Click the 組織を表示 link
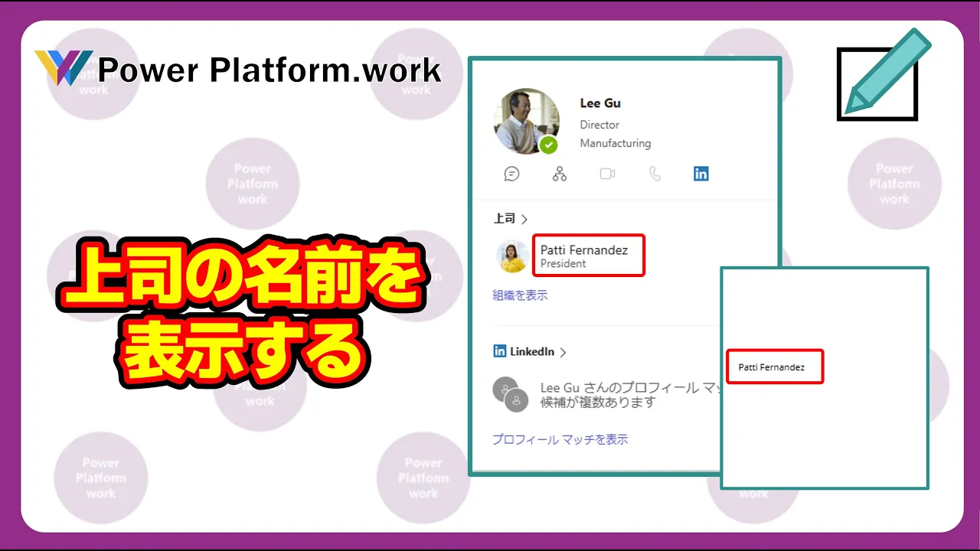This screenshot has width=980, height=551. click(x=520, y=295)
